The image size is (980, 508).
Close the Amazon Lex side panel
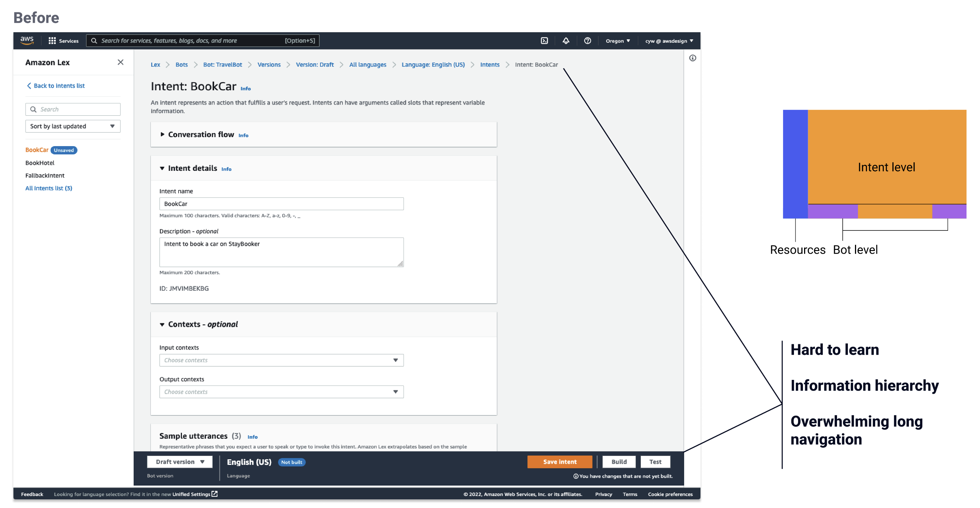pyautogui.click(x=121, y=62)
